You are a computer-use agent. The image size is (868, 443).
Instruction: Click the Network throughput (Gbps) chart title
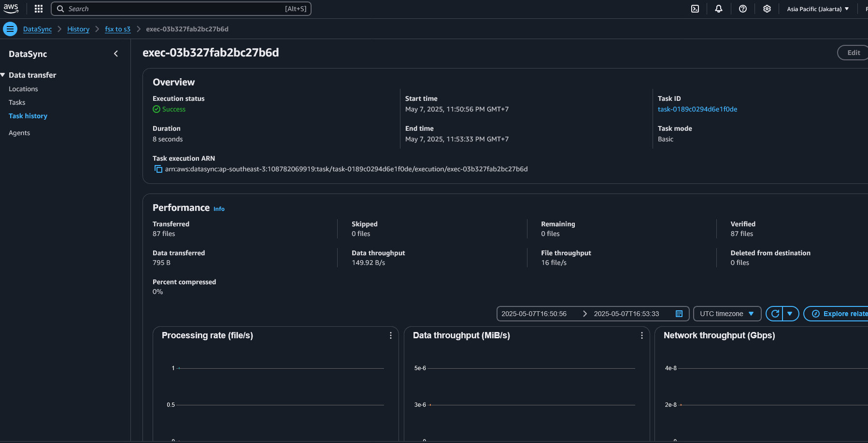719,335
